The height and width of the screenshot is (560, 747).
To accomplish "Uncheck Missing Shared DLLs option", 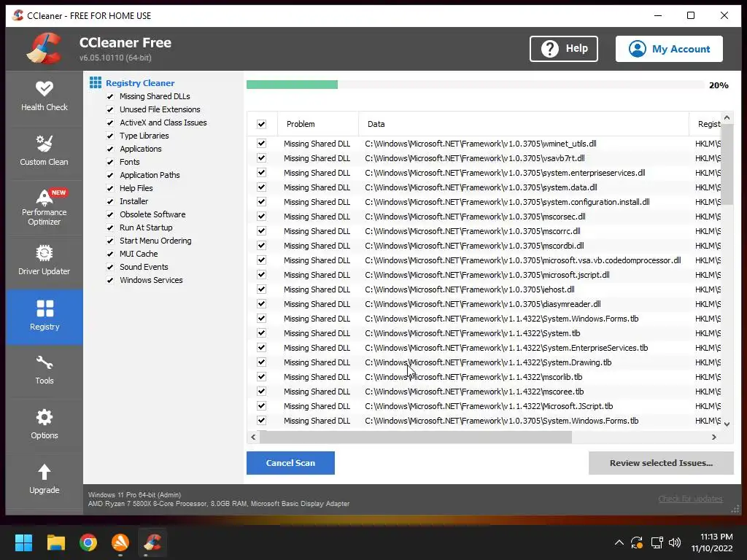I will click(110, 96).
